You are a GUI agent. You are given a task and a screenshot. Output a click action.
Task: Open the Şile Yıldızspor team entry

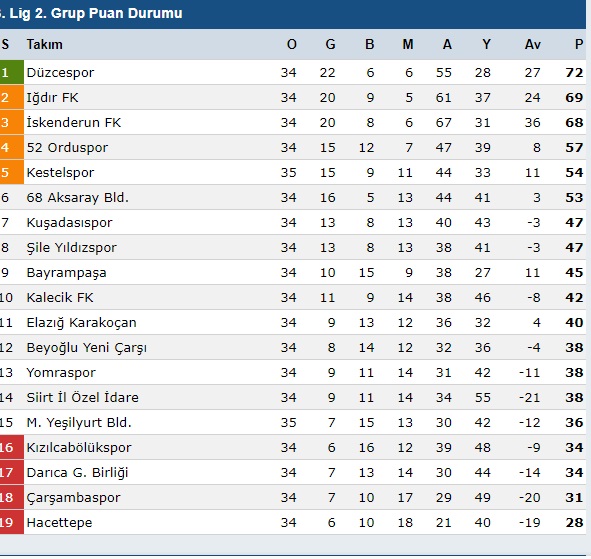click(72, 248)
